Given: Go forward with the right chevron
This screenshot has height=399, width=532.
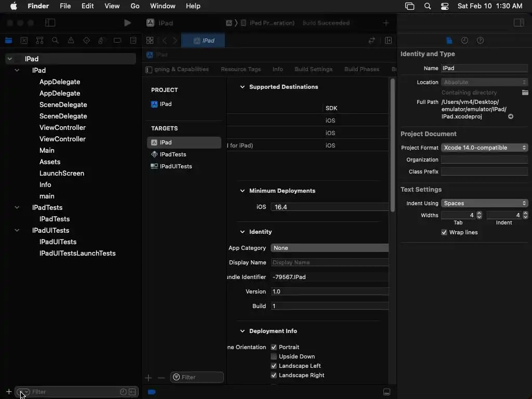Looking at the screenshot, I should [175, 41].
